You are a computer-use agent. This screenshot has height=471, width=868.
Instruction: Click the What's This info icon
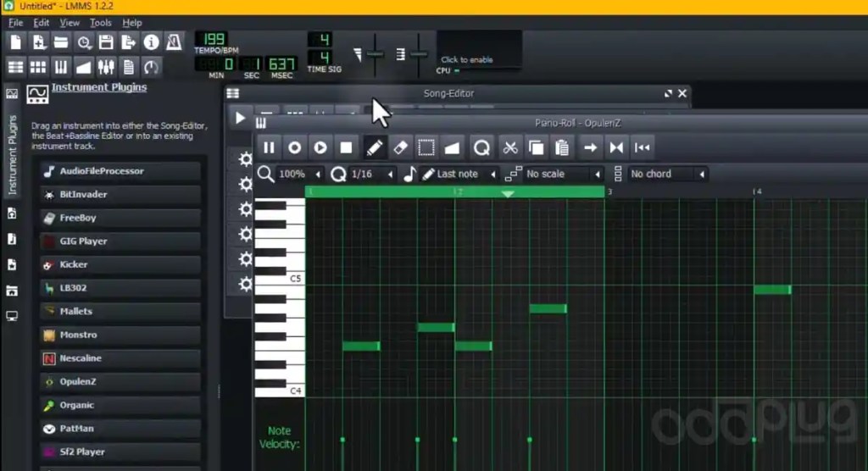pyautogui.click(x=151, y=42)
